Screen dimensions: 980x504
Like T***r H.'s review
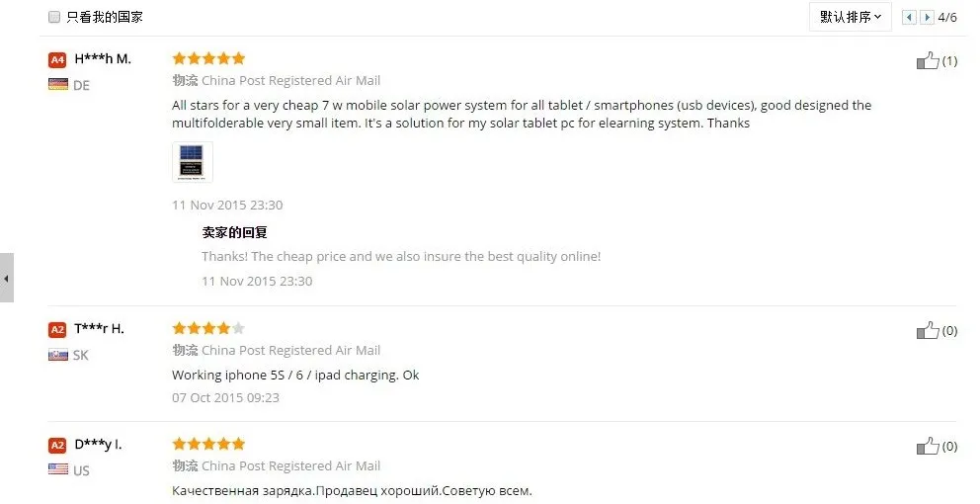(928, 330)
